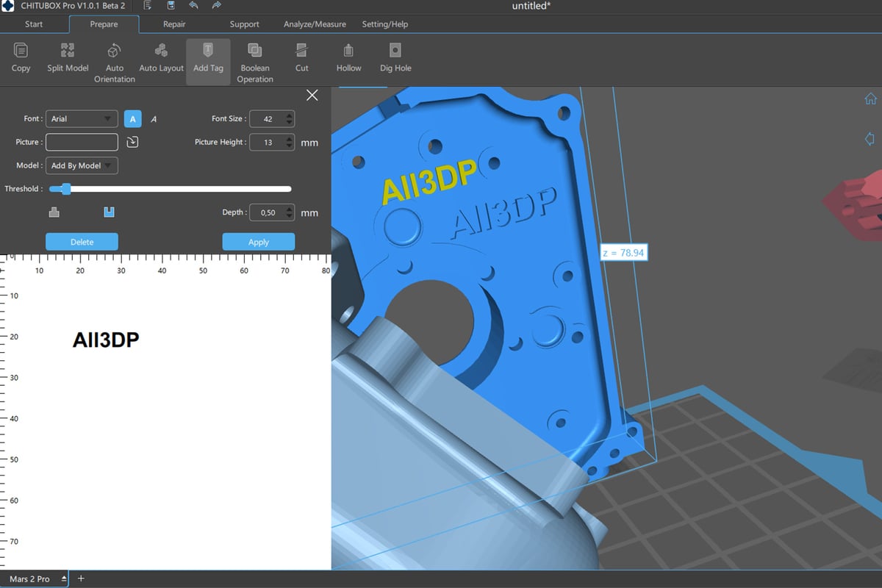Open the Setting/Help tab
882x588 pixels.
coord(385,24)
